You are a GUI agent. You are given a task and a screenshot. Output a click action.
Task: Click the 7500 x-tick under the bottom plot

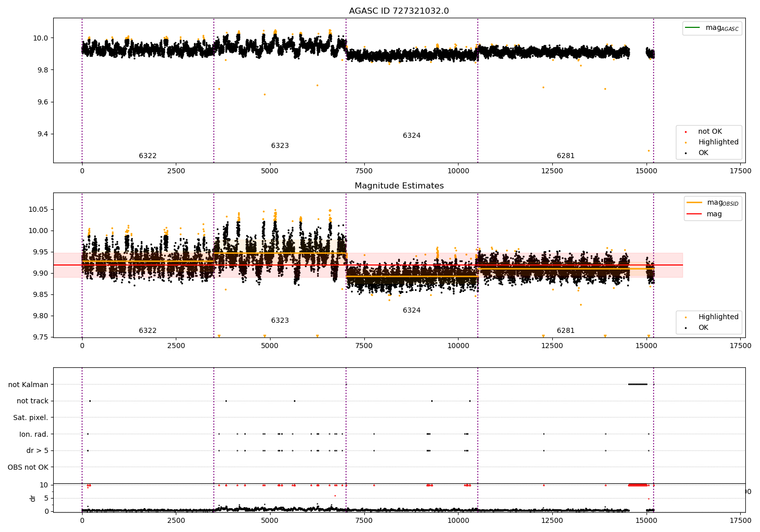pyautogui.click(x=364, y=521)
